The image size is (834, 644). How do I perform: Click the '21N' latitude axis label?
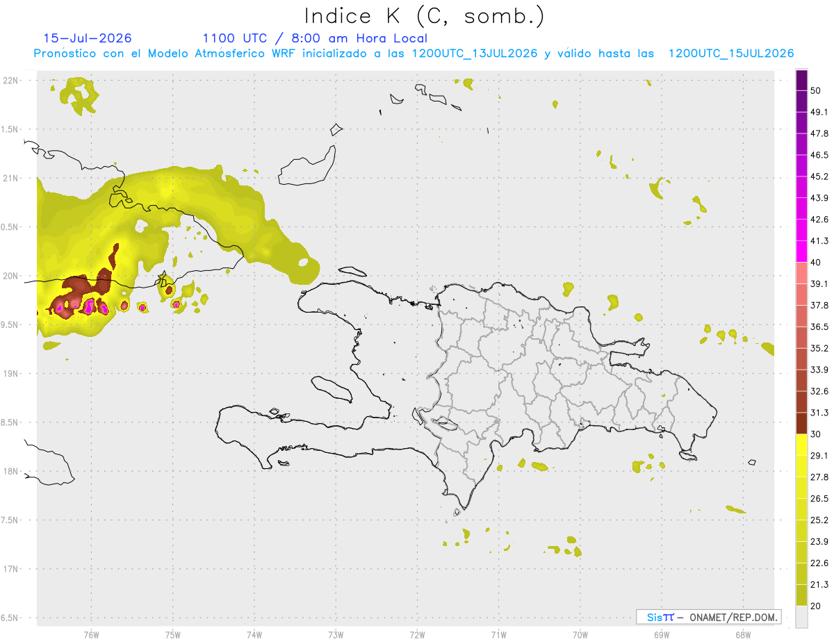tap(10, 178)
